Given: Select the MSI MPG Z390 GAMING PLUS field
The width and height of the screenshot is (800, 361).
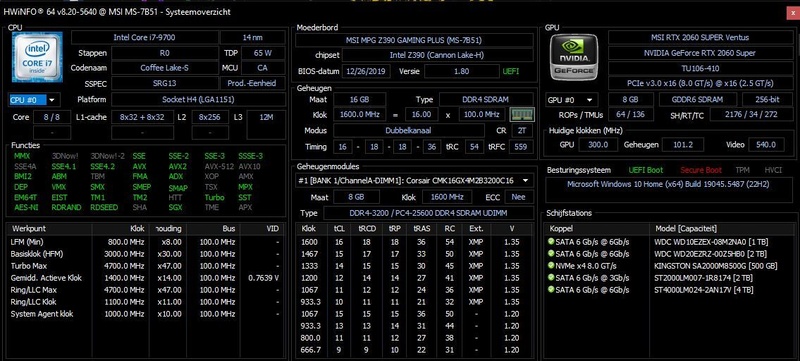Looking at the screenshot, I should coord(414,40).
